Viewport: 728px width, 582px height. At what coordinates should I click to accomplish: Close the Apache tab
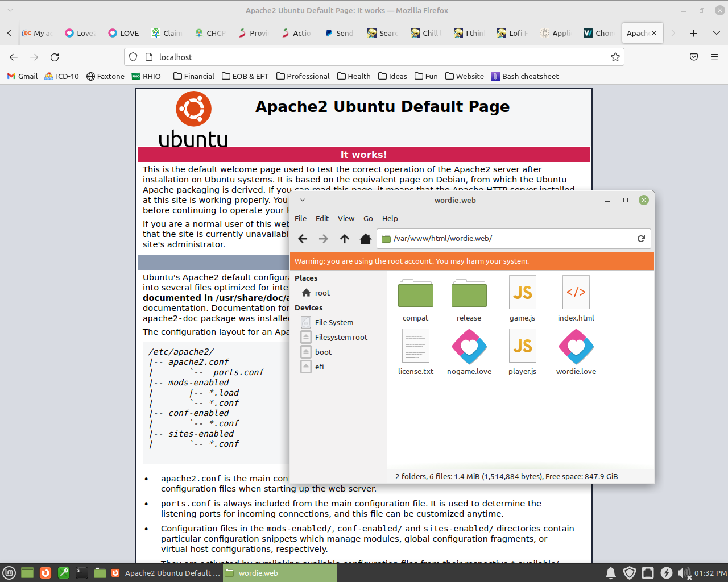point(654,33)
